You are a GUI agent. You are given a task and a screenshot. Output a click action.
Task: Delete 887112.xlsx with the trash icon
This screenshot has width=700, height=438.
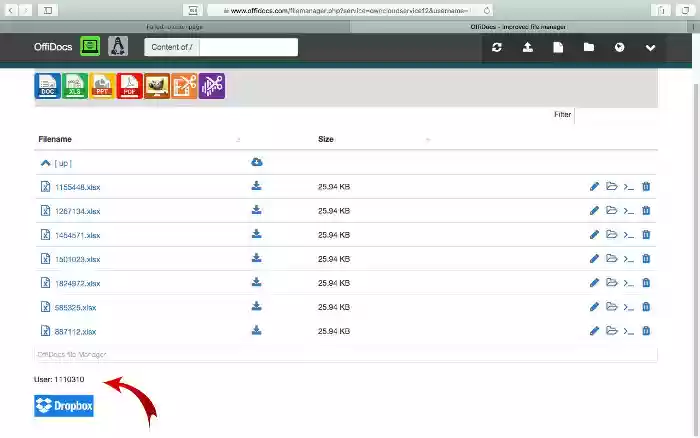646,331
